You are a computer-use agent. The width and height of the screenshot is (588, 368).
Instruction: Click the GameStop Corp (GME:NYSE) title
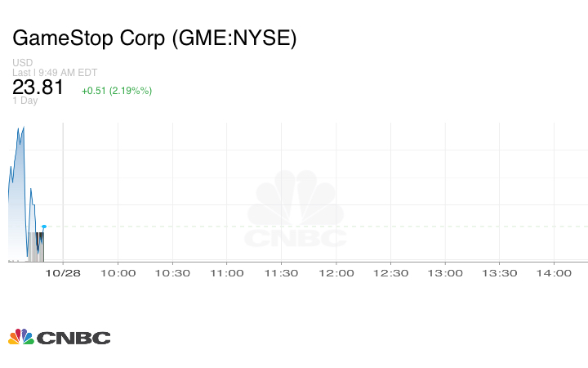pyautogui.click(x=154, y=38)
